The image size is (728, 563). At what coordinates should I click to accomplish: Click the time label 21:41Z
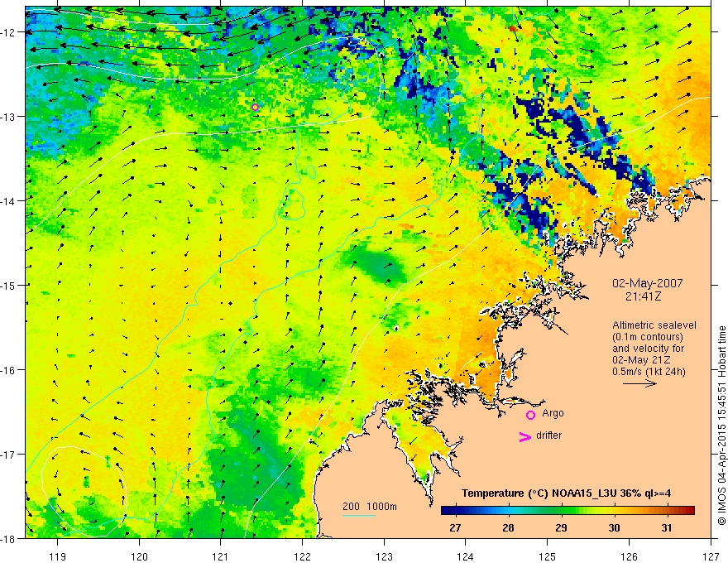point(643,296)
